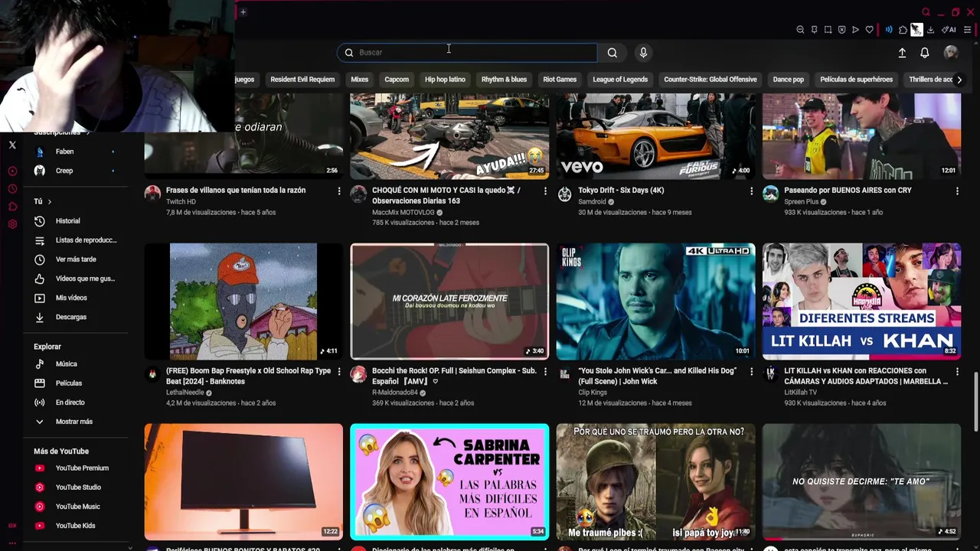Expand the Tú section chevron

[x=50, y=201]
